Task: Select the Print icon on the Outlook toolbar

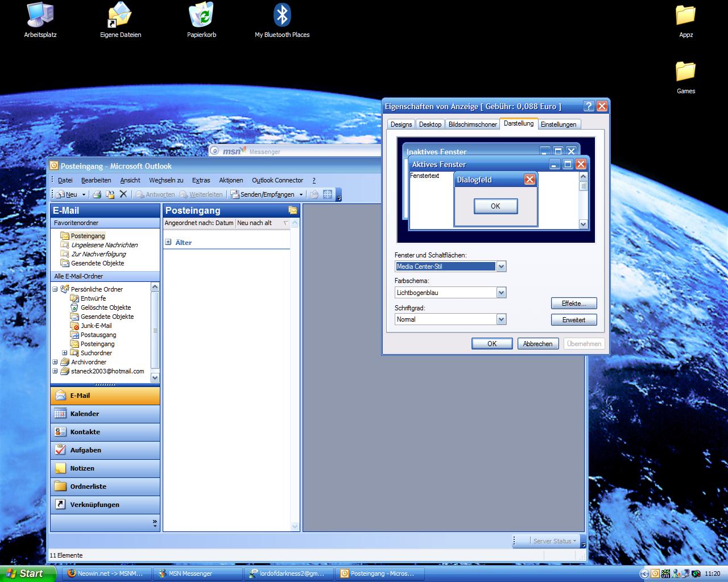Action: click(97, 194)
